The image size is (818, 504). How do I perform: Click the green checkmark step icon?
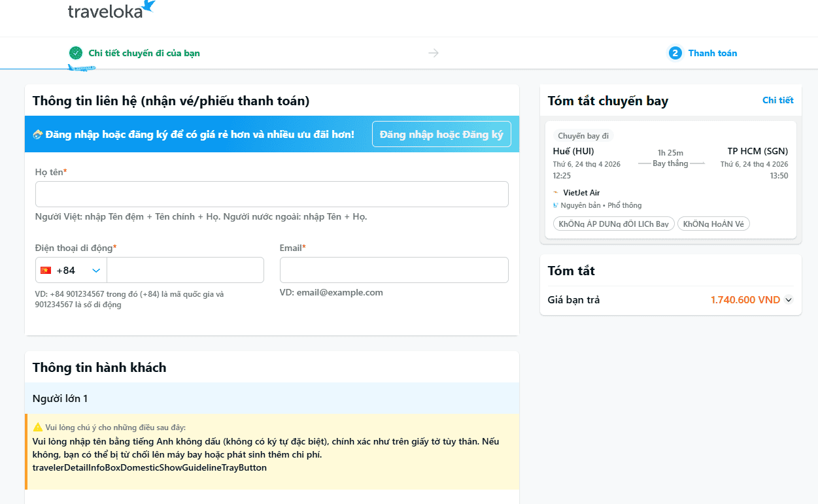pos(76,53)
